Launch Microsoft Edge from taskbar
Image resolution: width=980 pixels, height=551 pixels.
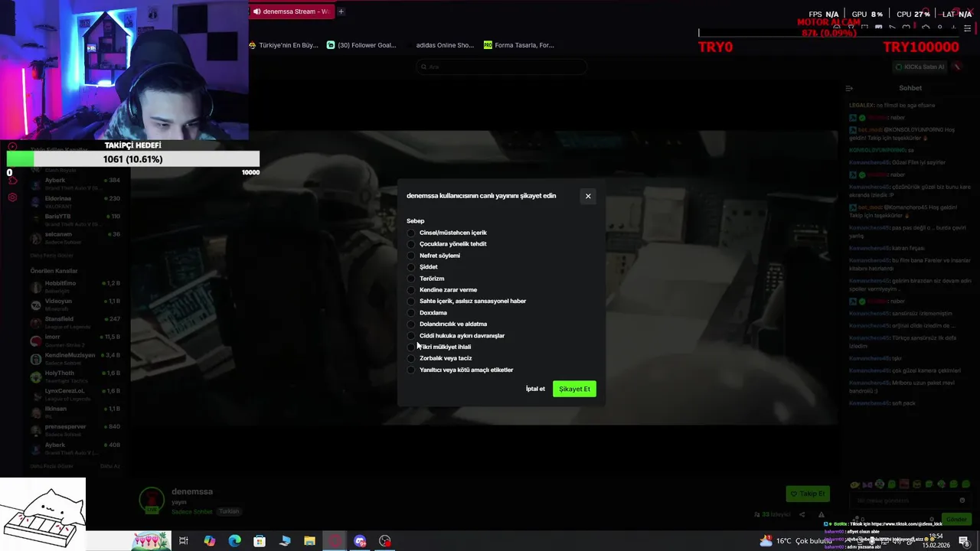[x=234, y=541]
